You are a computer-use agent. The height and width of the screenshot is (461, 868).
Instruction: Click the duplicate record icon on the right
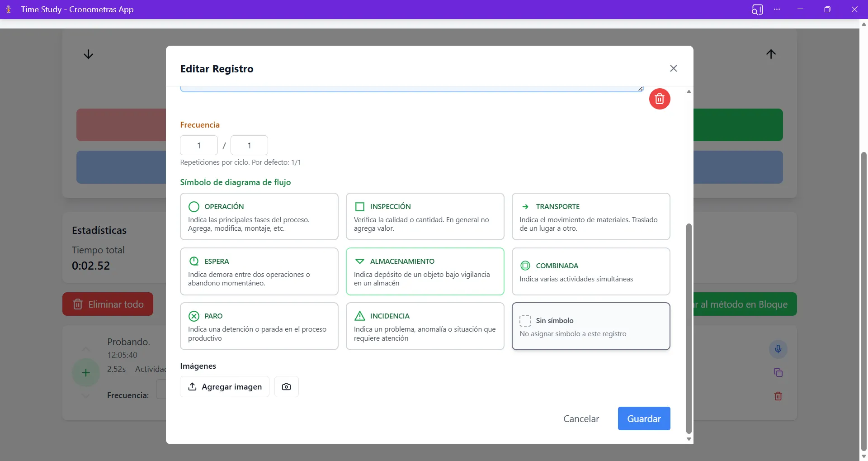coord(778,372)
